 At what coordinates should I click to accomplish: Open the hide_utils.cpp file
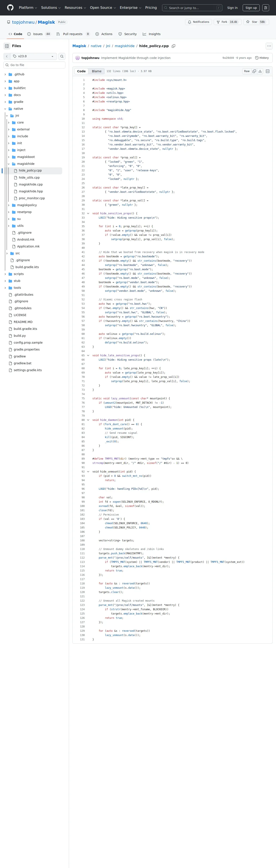pyautogui.click(x=29, y=178)
